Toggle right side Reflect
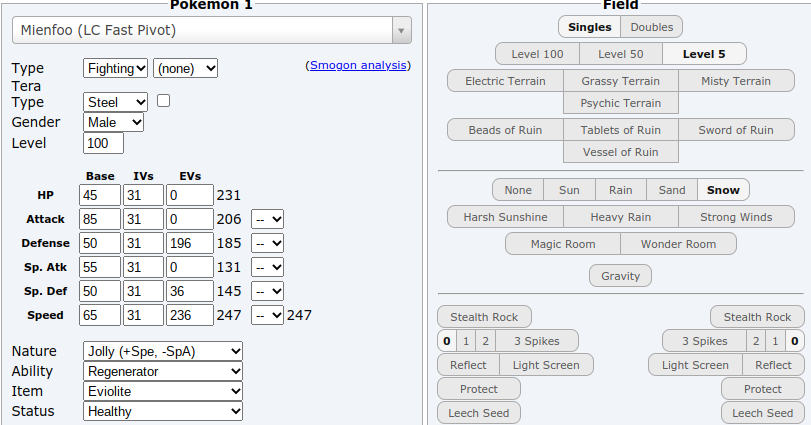The height and width of the screenshot is (425, 811). (773, 365)
